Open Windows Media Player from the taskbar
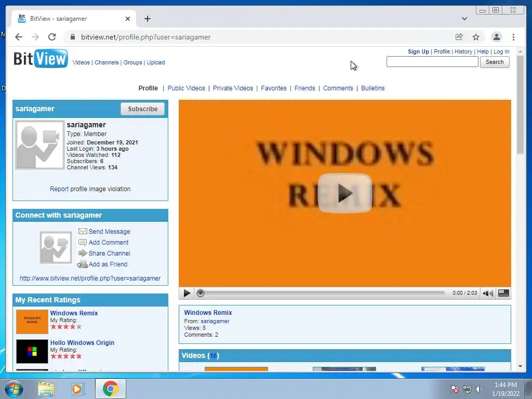This screenshot has height=399, width=532. tap(77, 389)
